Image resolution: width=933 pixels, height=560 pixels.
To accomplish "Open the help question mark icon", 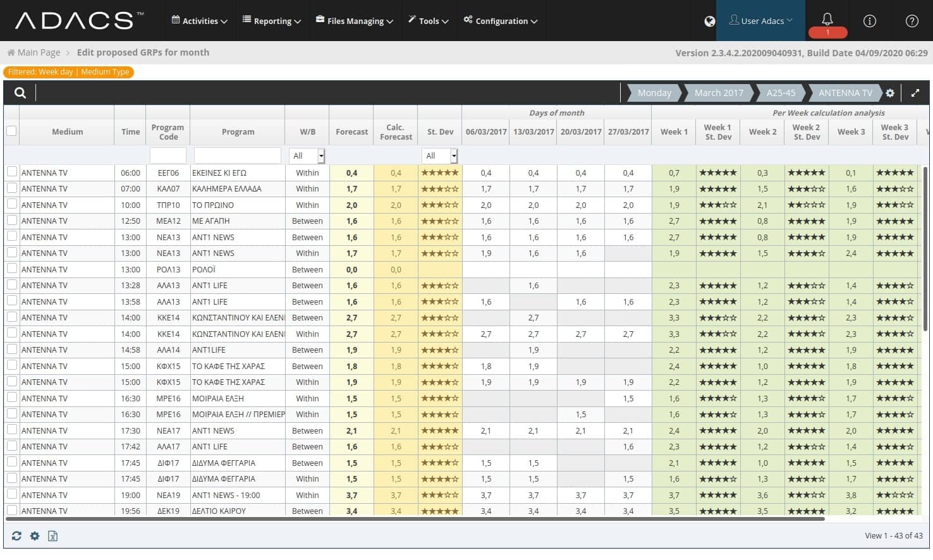I will click(912, 21).
